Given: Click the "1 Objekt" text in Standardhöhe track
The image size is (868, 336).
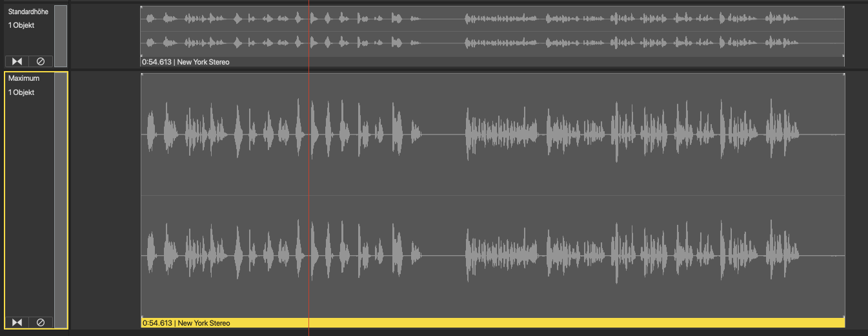Looking at the screenshot, I should point(21,25).
